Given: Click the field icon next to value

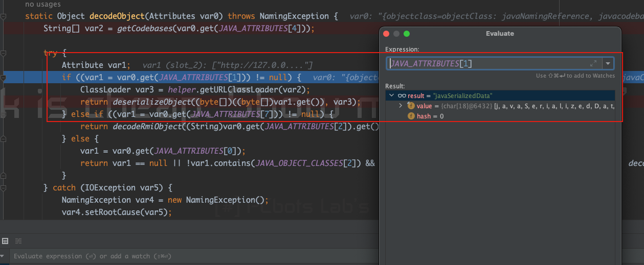Looking at the screenshot, I should [x=411, y=106].
